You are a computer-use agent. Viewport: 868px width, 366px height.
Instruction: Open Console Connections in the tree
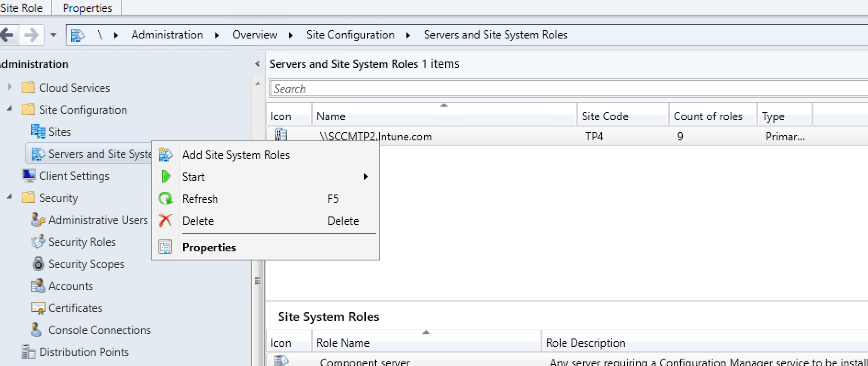coord(100,330)
